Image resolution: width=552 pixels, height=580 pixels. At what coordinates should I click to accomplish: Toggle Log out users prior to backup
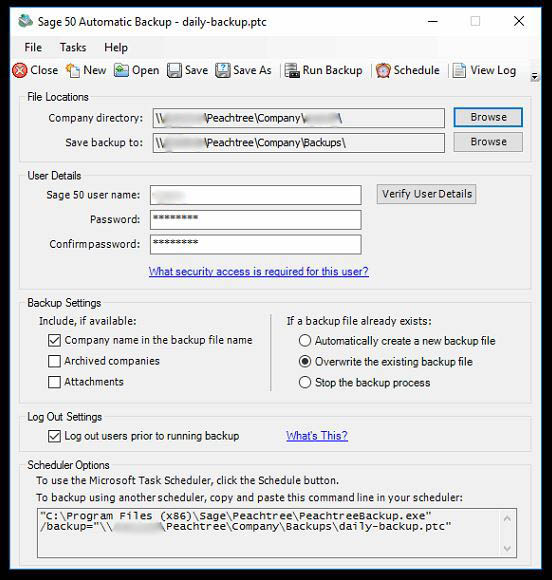coord(54,436)
